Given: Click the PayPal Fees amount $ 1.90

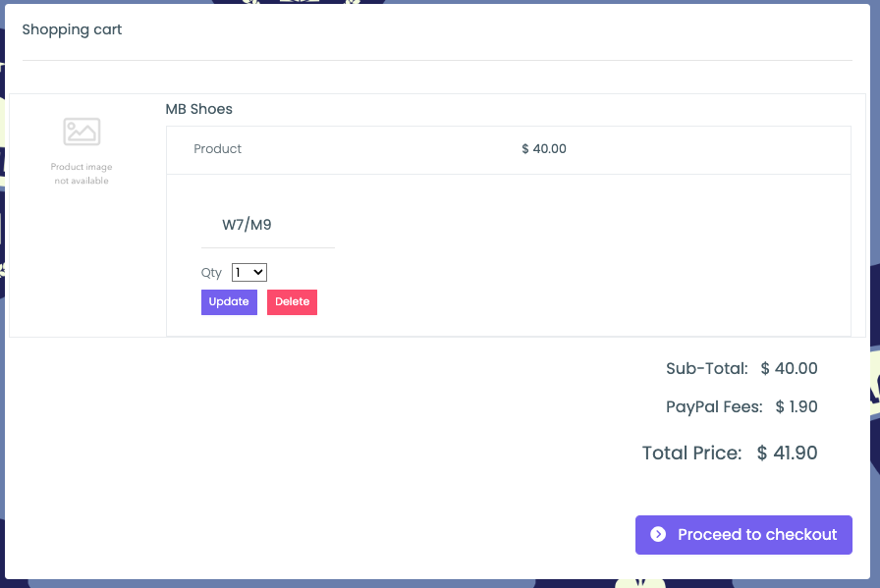Looking at the screenshot, I should click(x=797, y=406).
